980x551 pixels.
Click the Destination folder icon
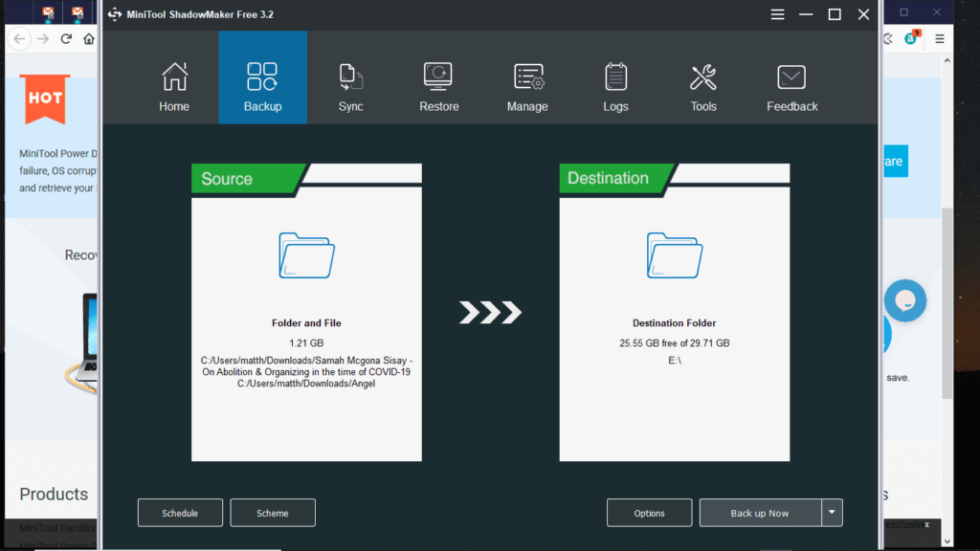(675, 255)
